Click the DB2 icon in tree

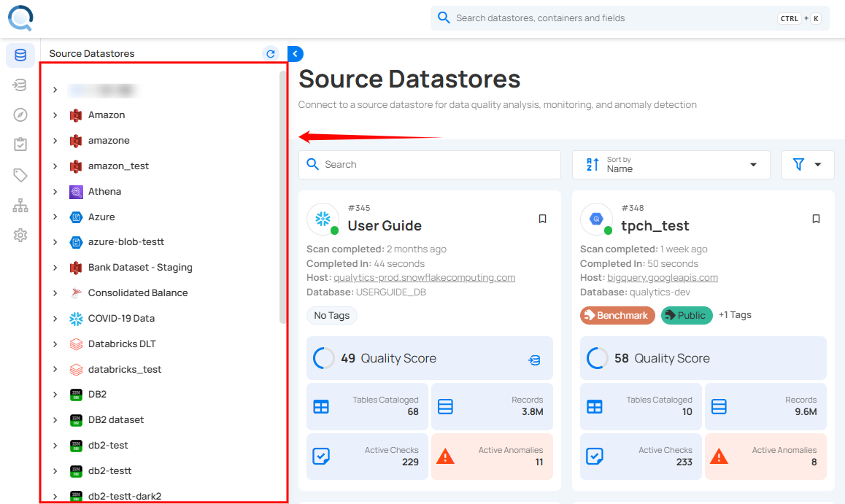pyautogui.click(x=76, y=395)
